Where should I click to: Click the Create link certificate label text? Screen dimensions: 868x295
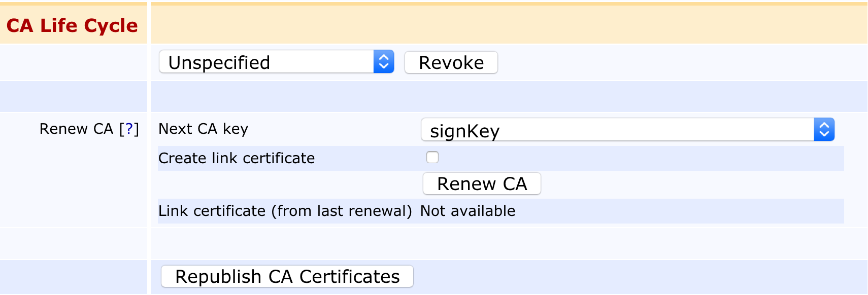point(237,158)
